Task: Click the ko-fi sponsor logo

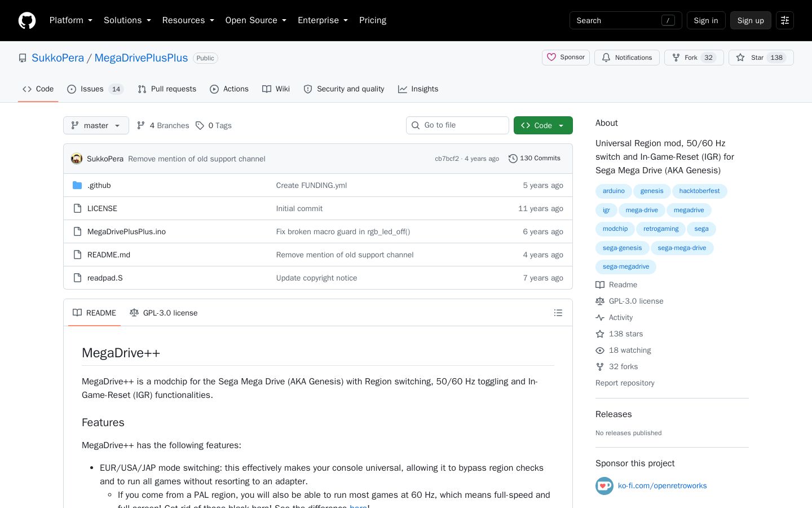Action: click(604, 486)
